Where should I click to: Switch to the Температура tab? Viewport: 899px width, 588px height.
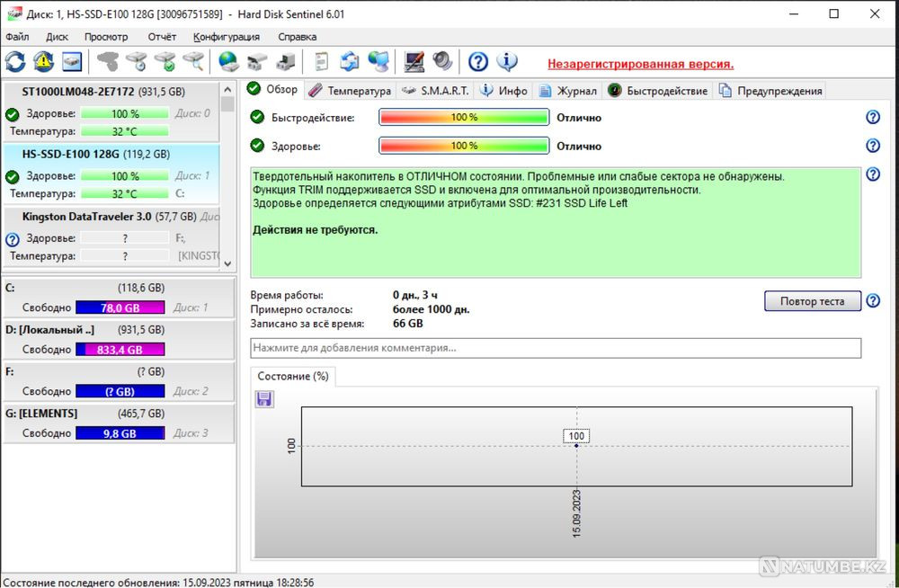(350, 91)
